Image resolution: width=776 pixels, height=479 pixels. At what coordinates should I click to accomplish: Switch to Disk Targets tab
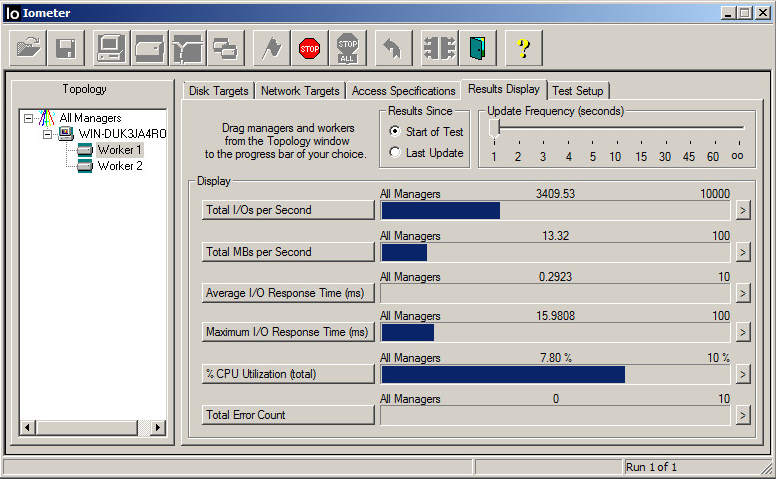coord(218,91)
